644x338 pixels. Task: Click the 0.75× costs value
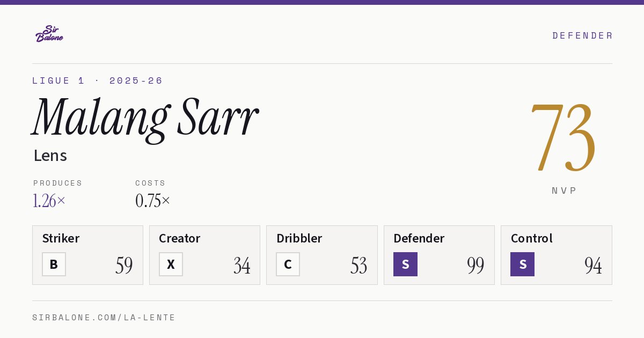tap(153, 201)
